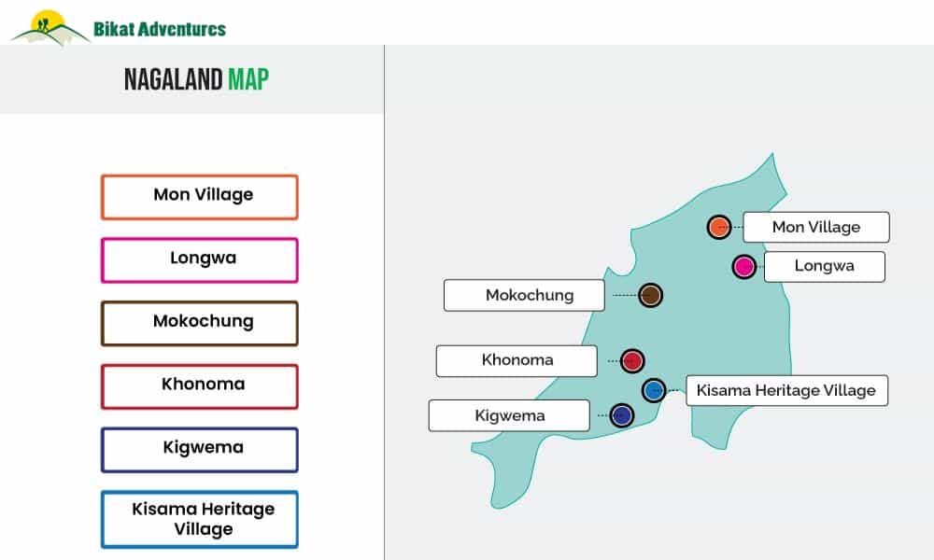Click the Mon Village label on the map
Screen dimensions: 934x560
(x=816, y=227)
